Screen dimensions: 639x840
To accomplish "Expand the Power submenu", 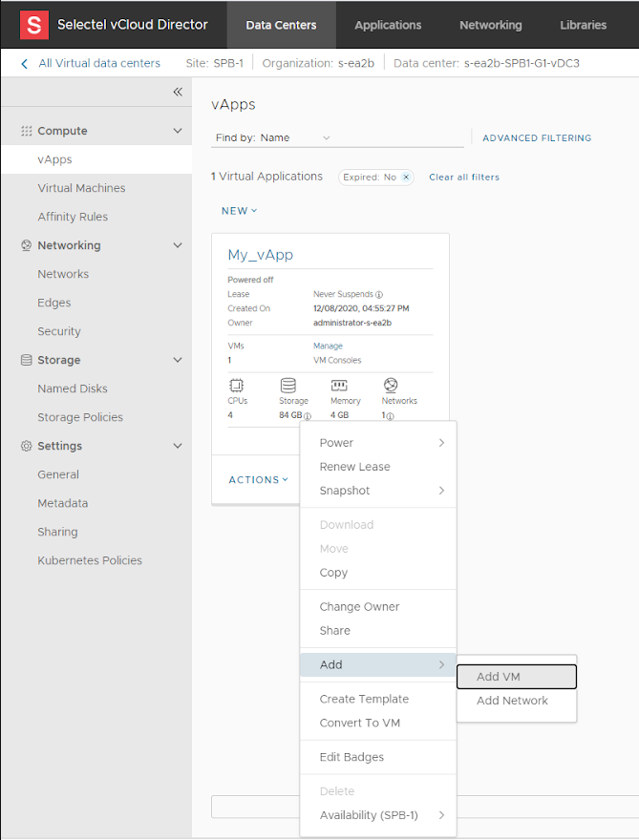I will click(x=378, y=443).
